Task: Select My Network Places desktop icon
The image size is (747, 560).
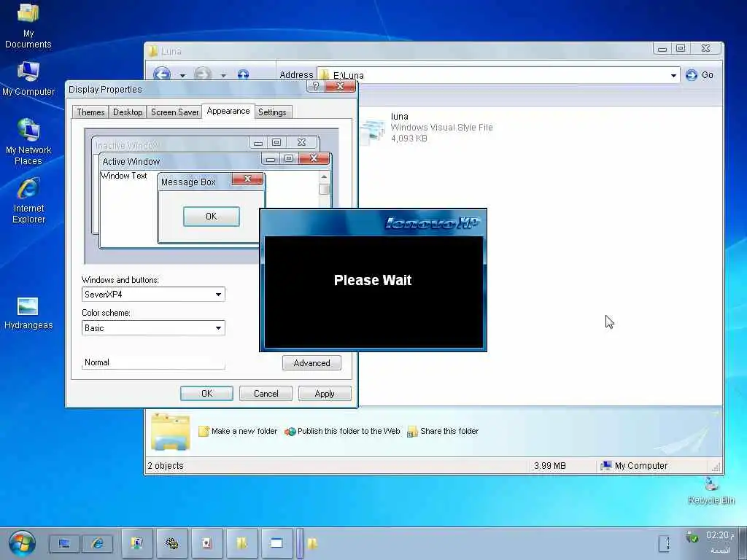Action: click(28, 142)
